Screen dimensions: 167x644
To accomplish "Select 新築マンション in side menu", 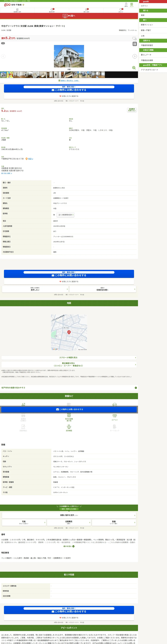I will coord(153,25).
